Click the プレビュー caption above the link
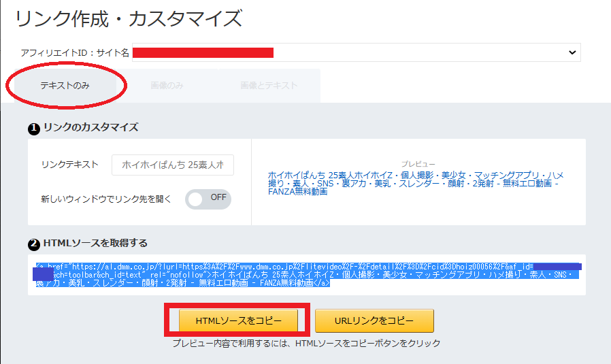 pos(418,164)
